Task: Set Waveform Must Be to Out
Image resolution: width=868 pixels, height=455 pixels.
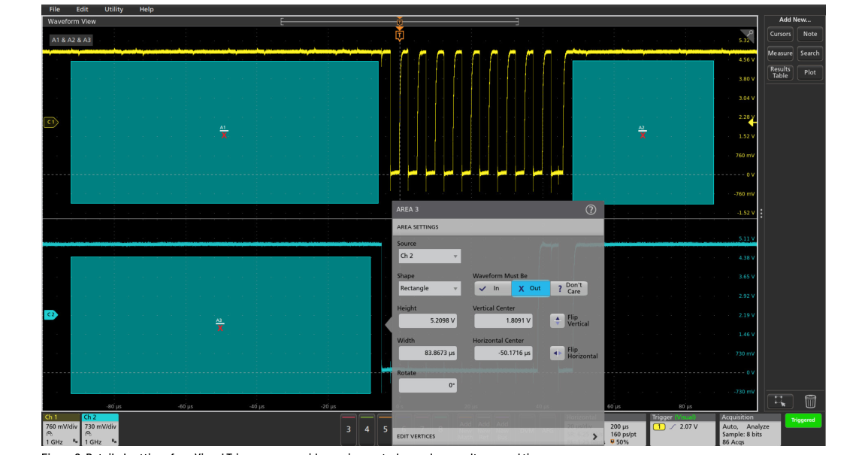Action: pos(531,288)
